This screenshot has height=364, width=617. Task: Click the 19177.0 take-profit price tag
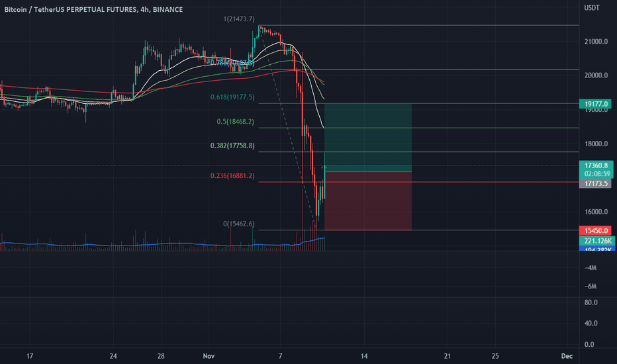click(595, 104)
